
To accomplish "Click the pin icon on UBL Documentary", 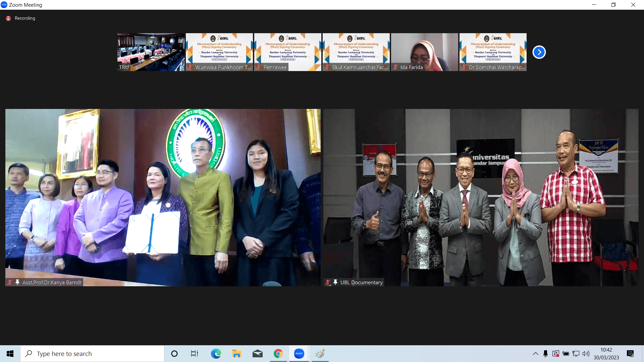I will point(335,282).
